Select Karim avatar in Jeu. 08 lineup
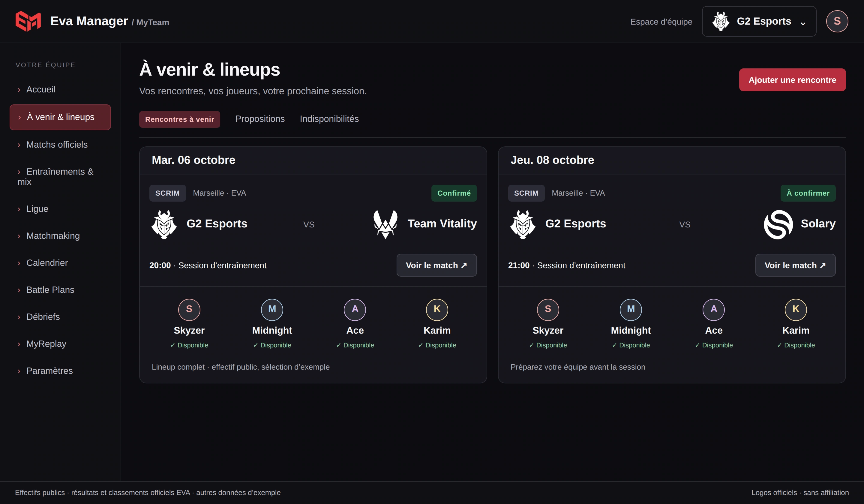Image resolution: width=864 pixels, height=504 pixels. (x=796, y=310)
